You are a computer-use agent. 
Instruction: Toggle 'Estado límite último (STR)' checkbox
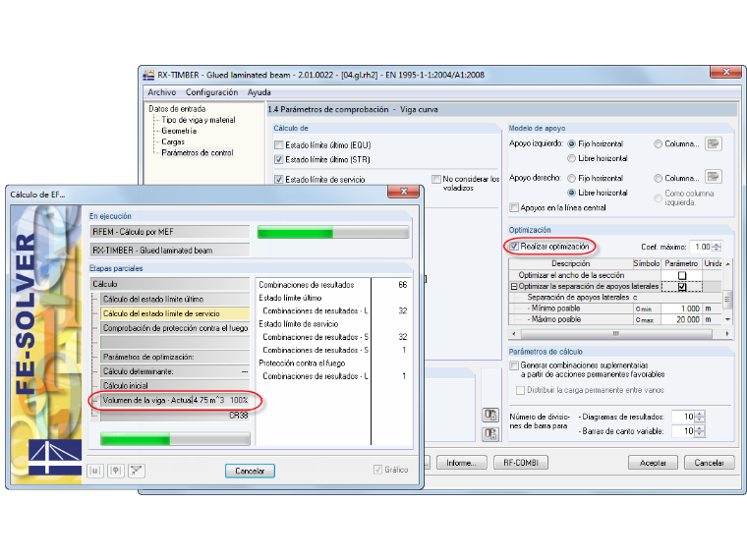coord(279,159)
